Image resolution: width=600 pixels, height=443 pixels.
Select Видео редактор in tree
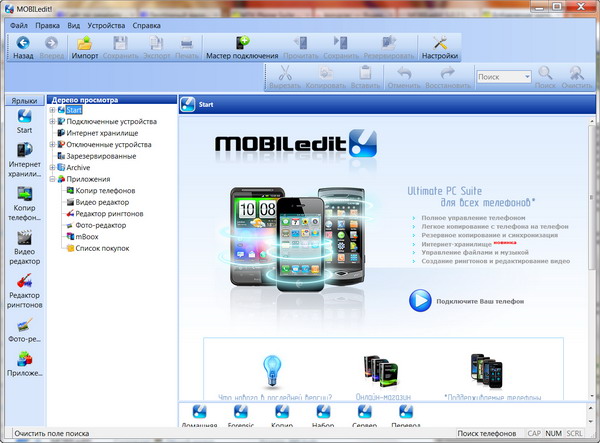(x=102, y=202)
